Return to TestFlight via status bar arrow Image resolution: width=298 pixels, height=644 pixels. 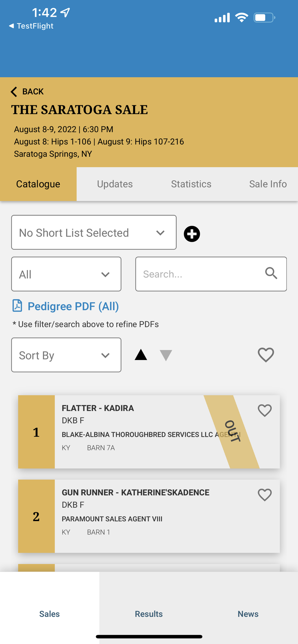12,26
